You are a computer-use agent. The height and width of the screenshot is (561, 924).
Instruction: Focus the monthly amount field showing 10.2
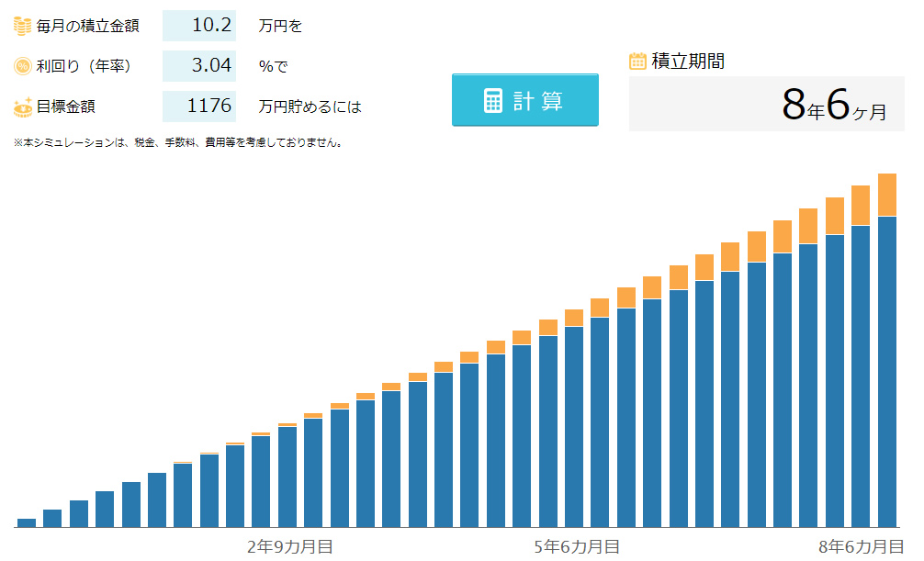pos(199,26)
